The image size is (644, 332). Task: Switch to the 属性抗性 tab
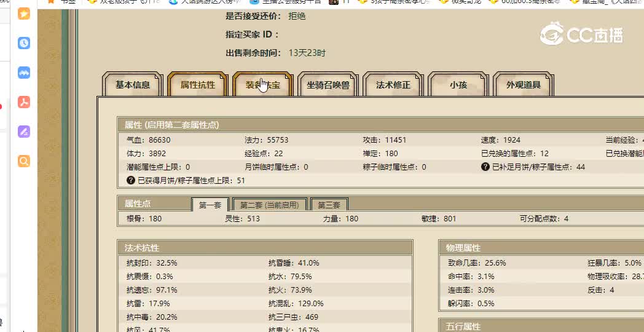pyautogui.click(x=197, y=85)
